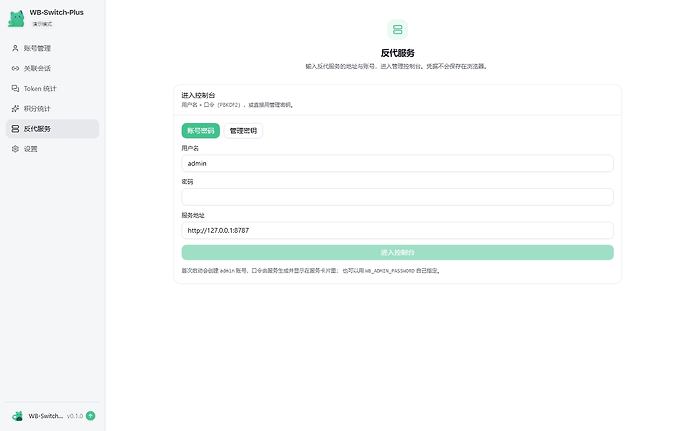Screen dimensions: 690x431
Task: Click the chat icon for Token 统计
Action: click(15, 88)
